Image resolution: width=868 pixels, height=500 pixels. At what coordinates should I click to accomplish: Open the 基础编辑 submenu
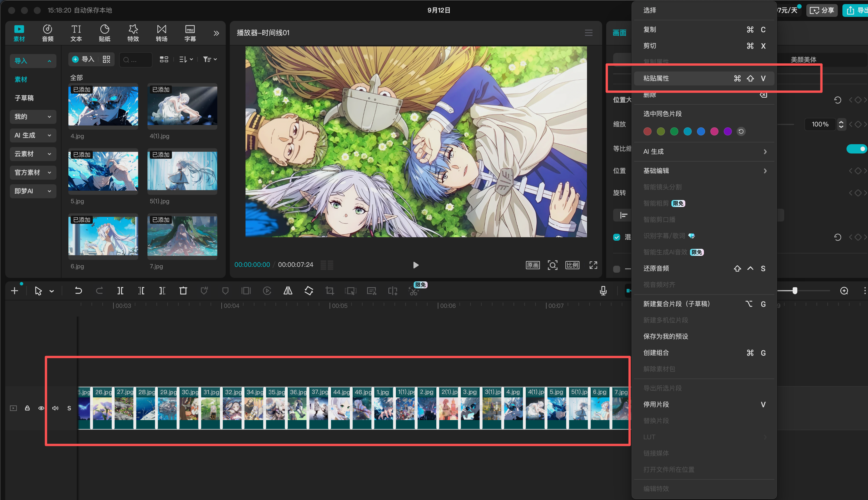(704, 171)
